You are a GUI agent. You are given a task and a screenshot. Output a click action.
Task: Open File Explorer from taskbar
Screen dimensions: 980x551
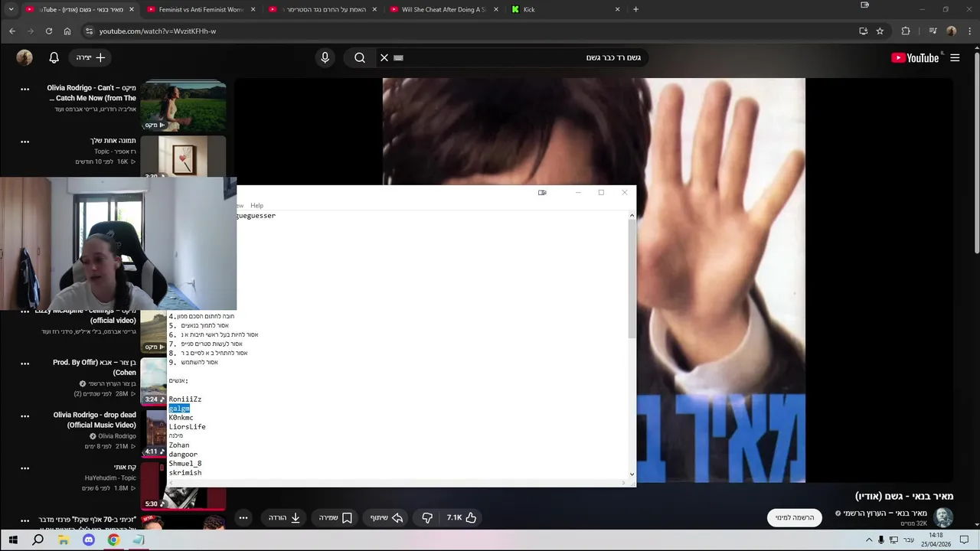pos(63,540)
